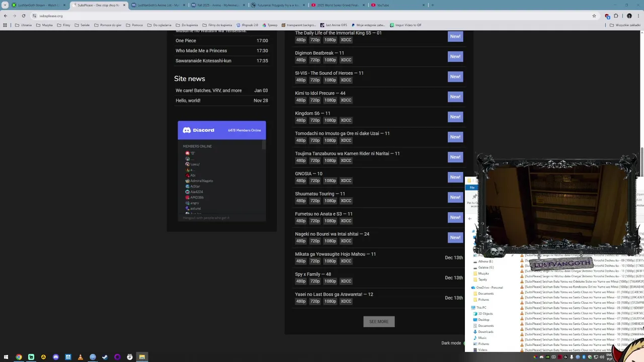This screenshot has width=644, height=362.
Task: Open the volume icon in the system tray
Action: 602,357
